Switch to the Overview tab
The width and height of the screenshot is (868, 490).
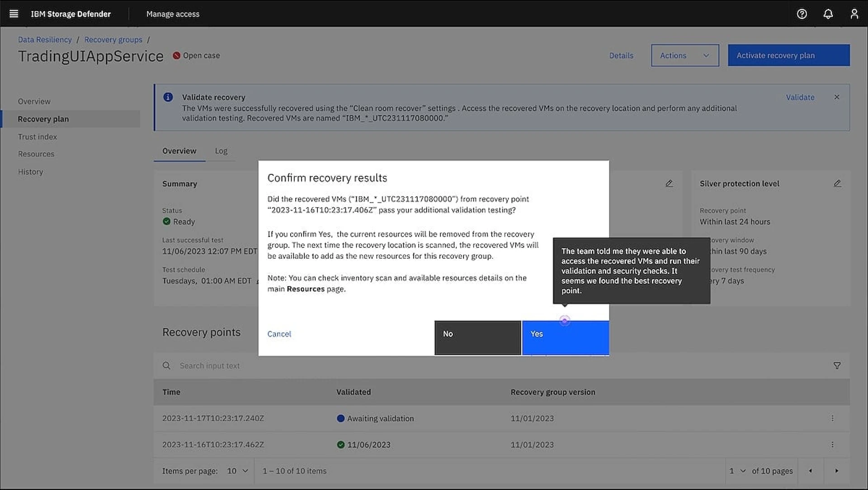tap(179, 151)
